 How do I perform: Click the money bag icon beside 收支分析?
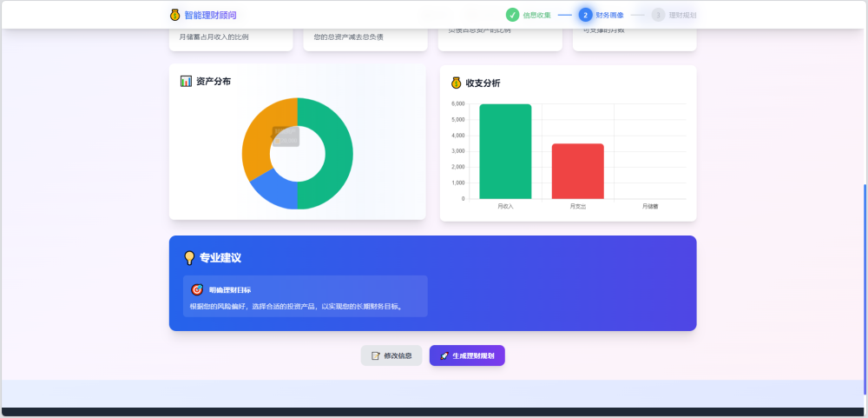457,83
